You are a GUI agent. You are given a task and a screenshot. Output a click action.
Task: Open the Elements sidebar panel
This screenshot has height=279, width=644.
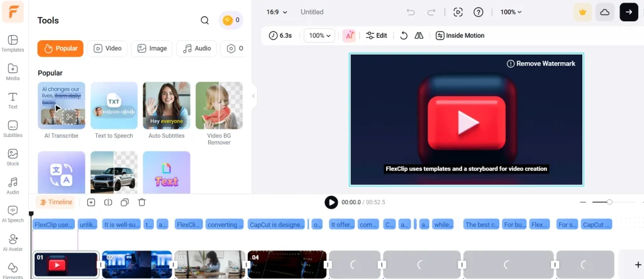(x=13, y=270)
